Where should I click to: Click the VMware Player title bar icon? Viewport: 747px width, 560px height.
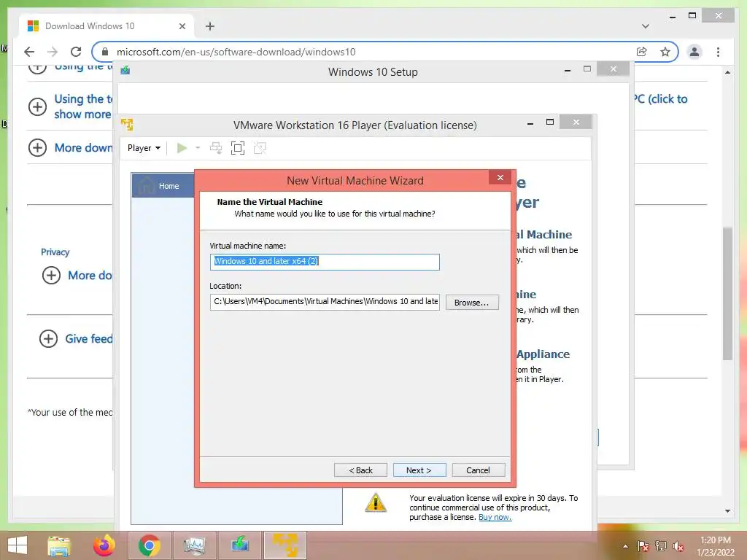point(127,125)
